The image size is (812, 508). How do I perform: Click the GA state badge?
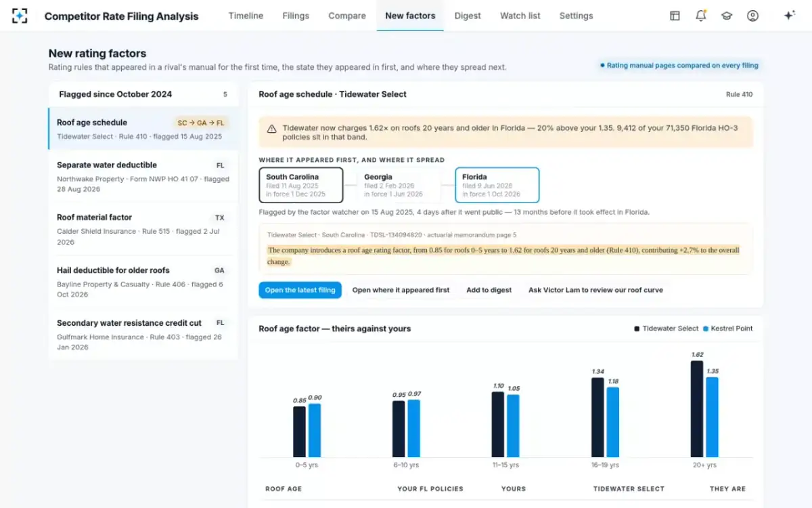coord(220,270)
